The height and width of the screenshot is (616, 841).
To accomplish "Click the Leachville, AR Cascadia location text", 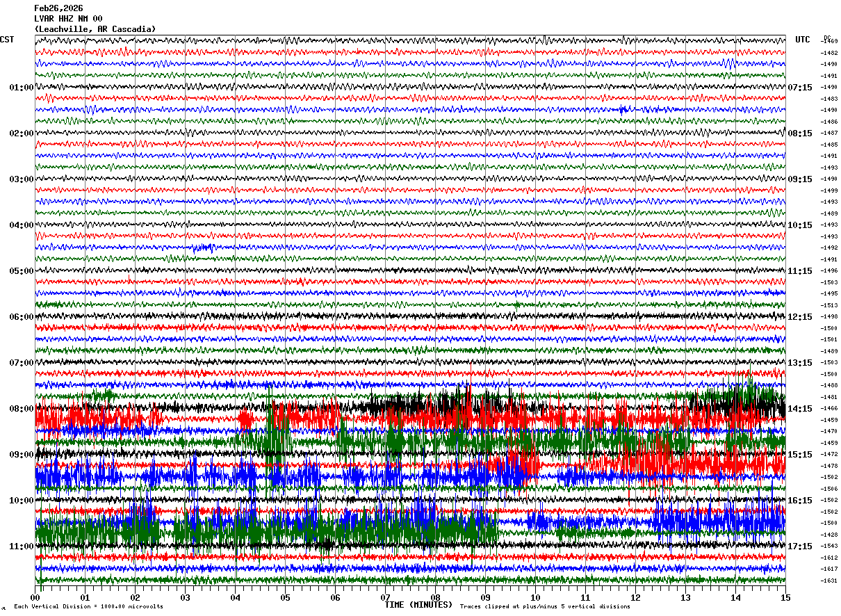I will coord(95,29).
